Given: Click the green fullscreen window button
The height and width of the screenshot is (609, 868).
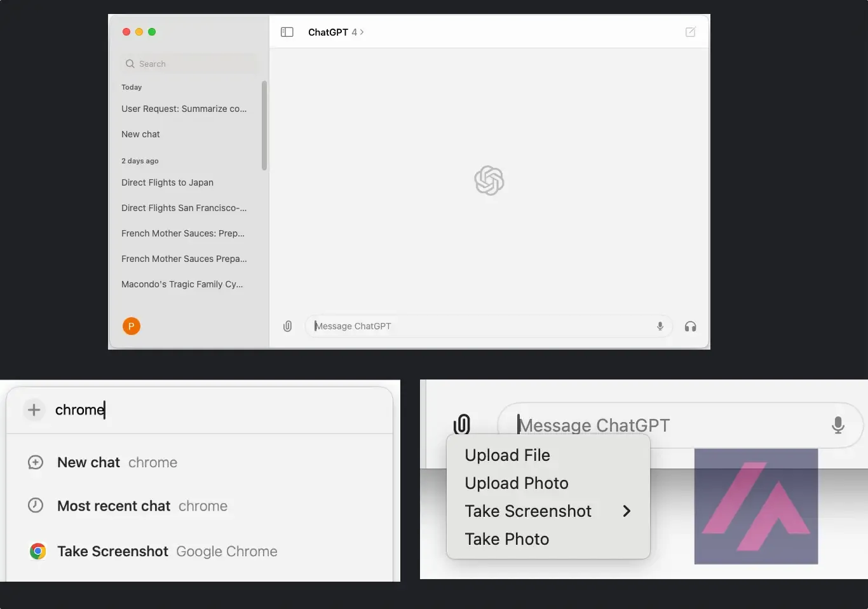Looking at the screenshot, I should pos(152,32).
